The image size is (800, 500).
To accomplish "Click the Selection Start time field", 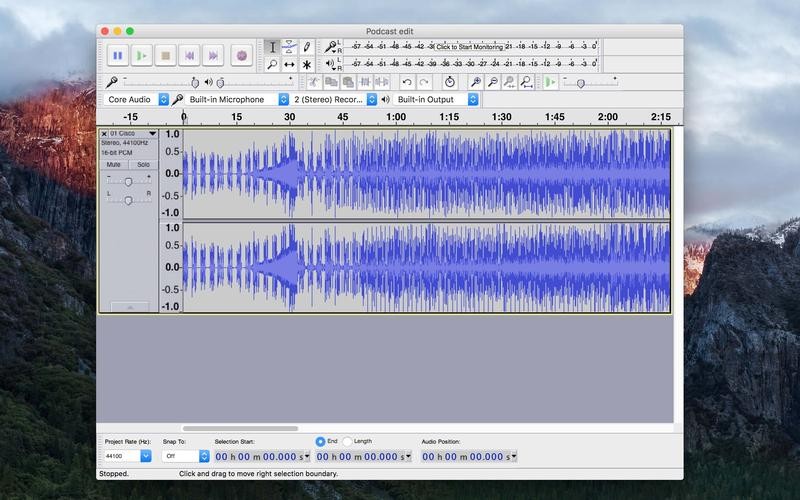I will (262, 457).
